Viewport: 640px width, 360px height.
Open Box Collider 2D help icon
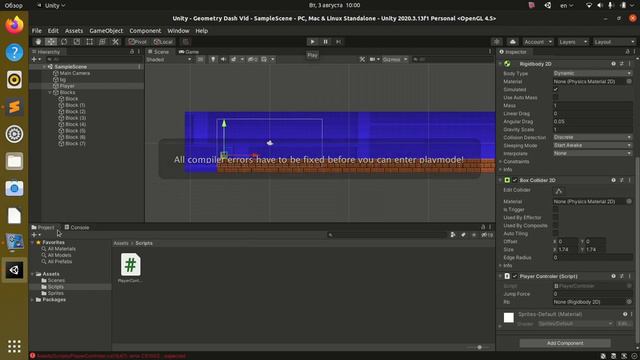coord(613,180)
